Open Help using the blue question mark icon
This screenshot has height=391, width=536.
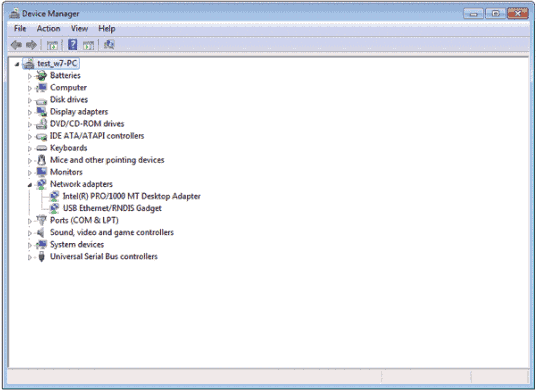(72, 44)
